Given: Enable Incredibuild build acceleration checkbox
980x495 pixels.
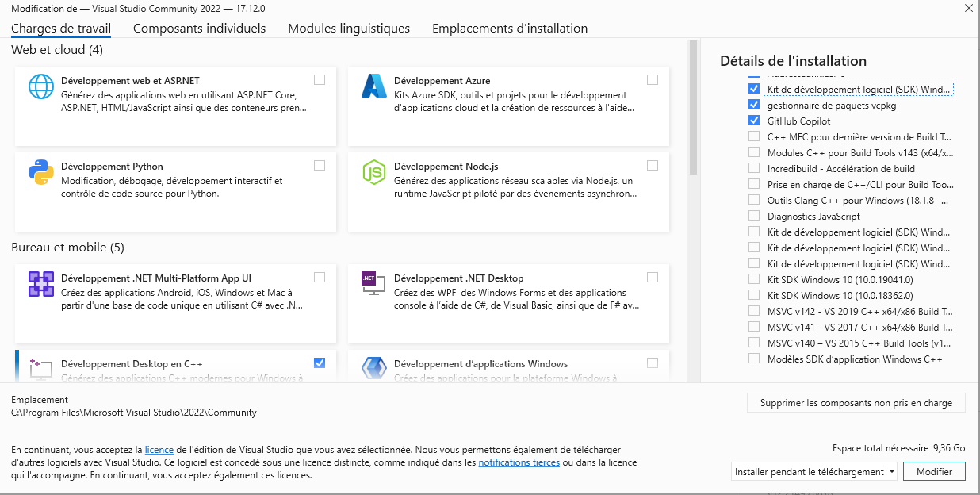Looking at the screenshot, I should [753, 168].
